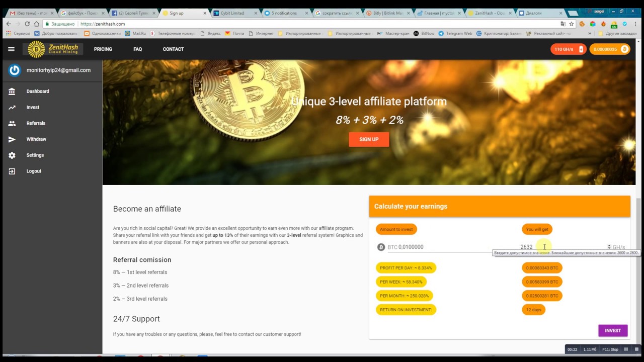Open the Mail.Ru bookmark
The height and width of the screenshot is (362, 644).
pyautogui.click(x=135, y=33)
